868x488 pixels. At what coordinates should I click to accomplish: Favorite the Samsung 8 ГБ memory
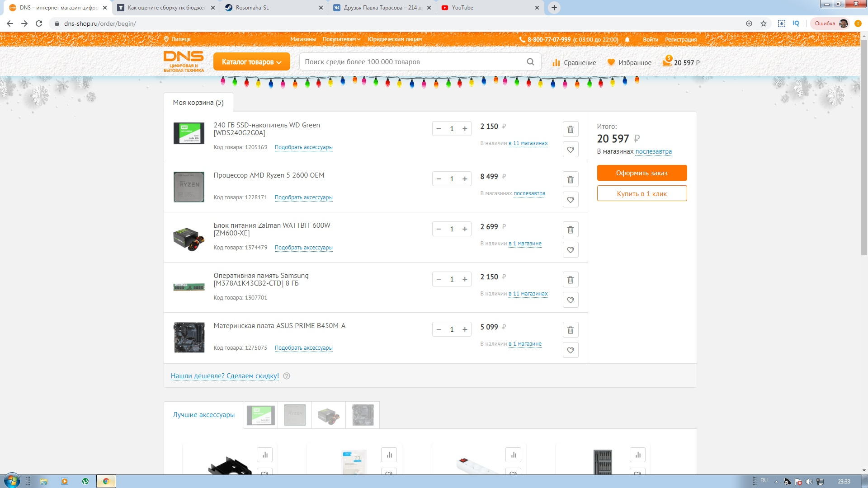[x=571, y=300]
